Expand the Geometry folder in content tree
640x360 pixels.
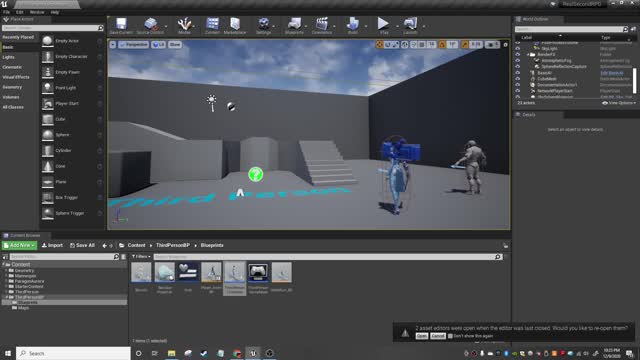(7, 271)
